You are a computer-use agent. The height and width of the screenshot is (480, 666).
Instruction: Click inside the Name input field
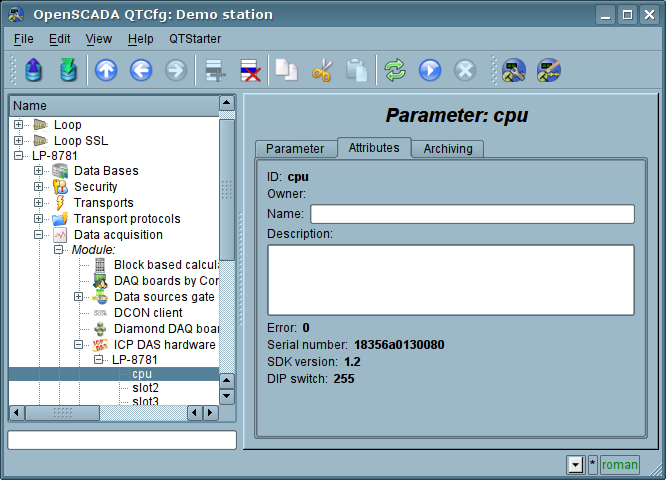click(472, 214)
